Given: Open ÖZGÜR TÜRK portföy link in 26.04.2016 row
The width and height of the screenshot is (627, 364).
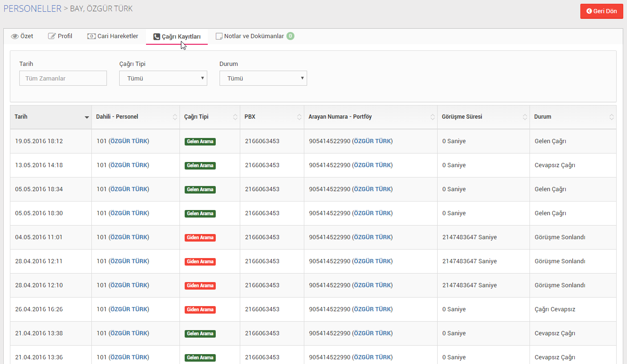Looking at the screenshot, I should pyautogui.click(x=373, y=309).
